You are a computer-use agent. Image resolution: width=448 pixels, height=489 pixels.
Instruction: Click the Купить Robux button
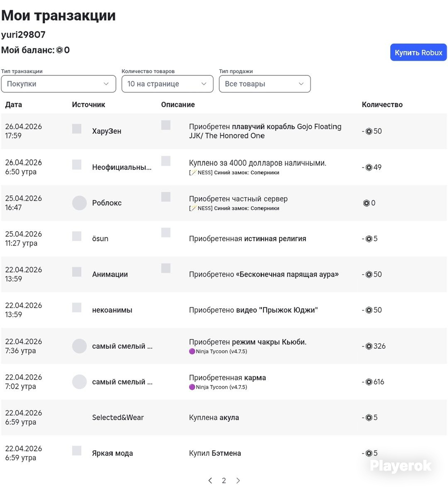[418, 52]
